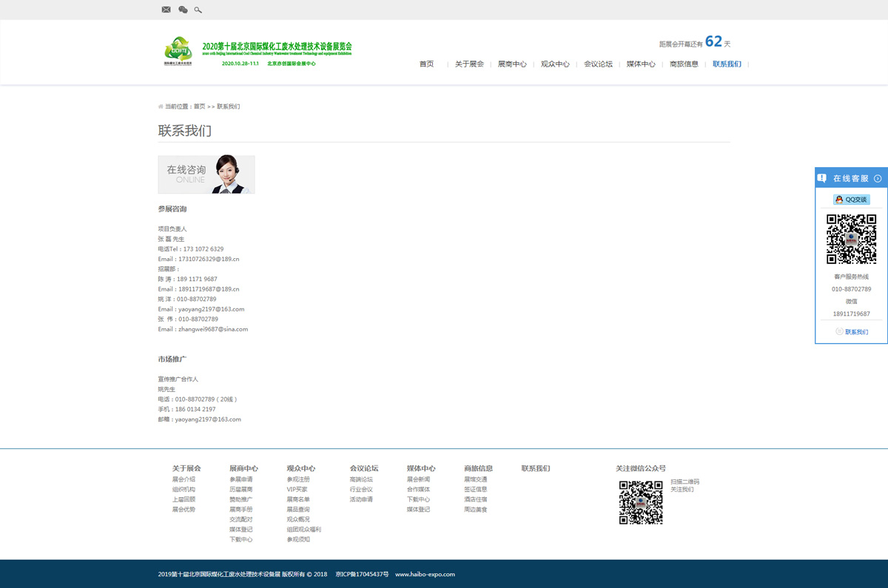This screenshot has width=888, height=588.
Task: Click the VIP买家 footer link
Action: [297, 490]
